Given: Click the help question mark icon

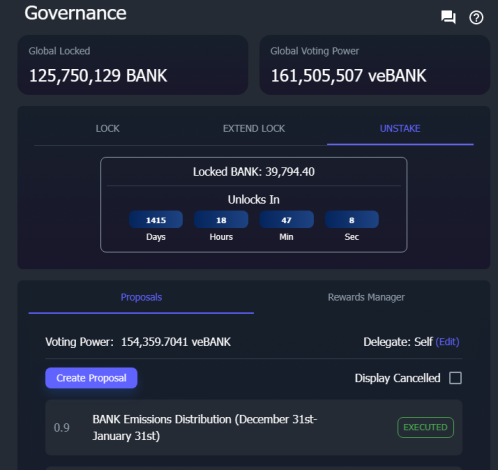Looking at the screenshot, I should [476, 17].
